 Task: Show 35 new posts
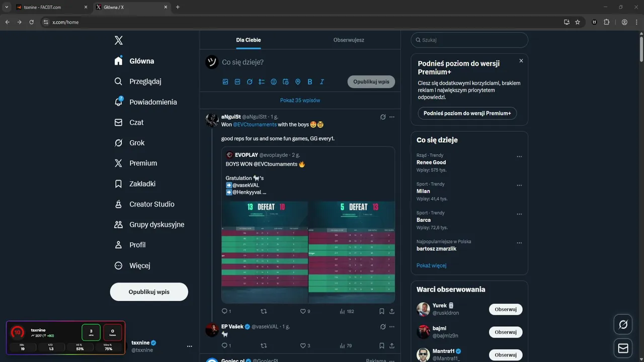coord(300,100)
